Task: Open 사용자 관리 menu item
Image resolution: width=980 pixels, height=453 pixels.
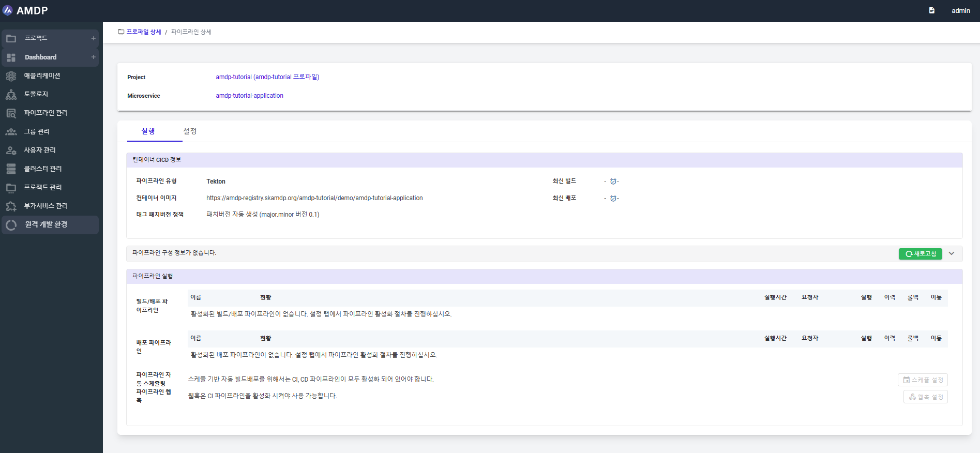Action: [40, 150]
